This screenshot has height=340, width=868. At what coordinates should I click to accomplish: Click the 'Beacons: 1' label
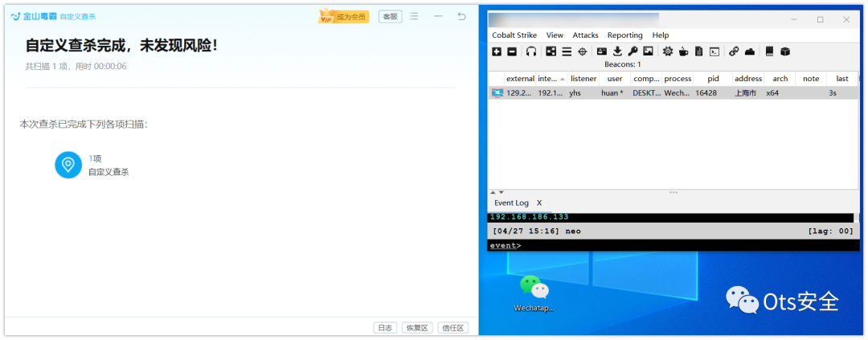[x=623, y=64]
